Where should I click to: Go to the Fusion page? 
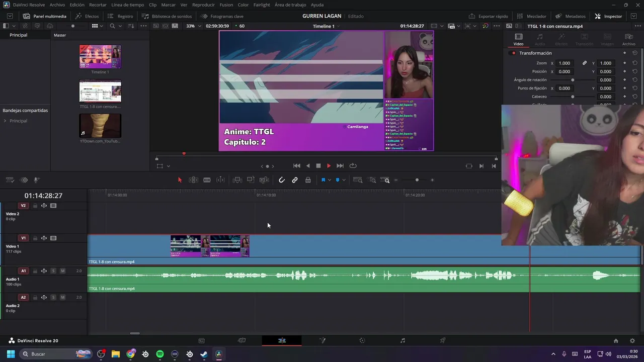(x=323, y=341)
